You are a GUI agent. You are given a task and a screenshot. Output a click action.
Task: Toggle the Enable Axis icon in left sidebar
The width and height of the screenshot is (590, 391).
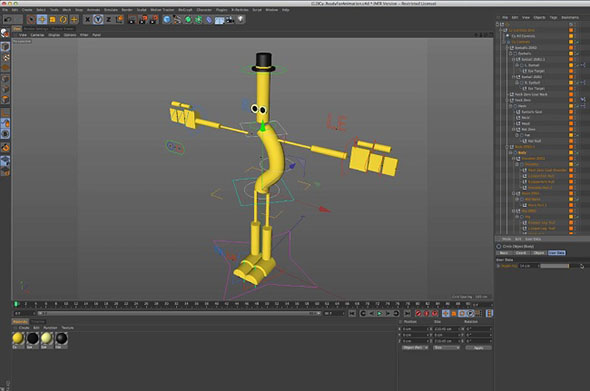(5, 113)
